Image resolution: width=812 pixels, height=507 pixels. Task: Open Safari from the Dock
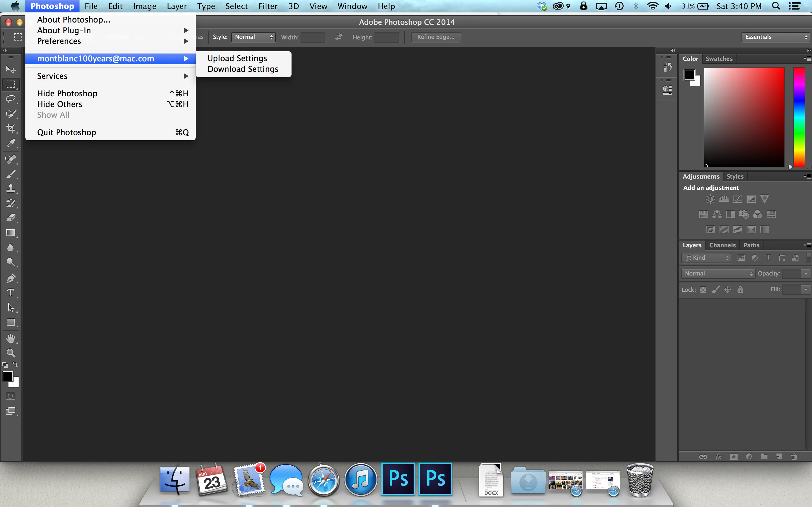pos(323,480)
